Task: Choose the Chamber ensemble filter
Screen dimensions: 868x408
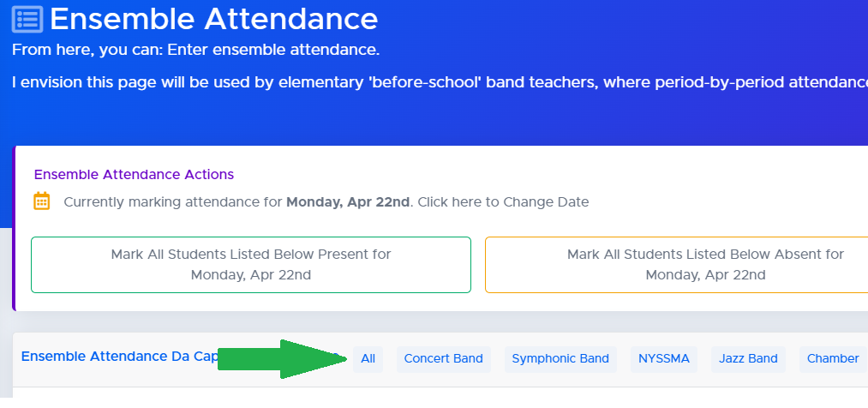Action: click(833, 359)
